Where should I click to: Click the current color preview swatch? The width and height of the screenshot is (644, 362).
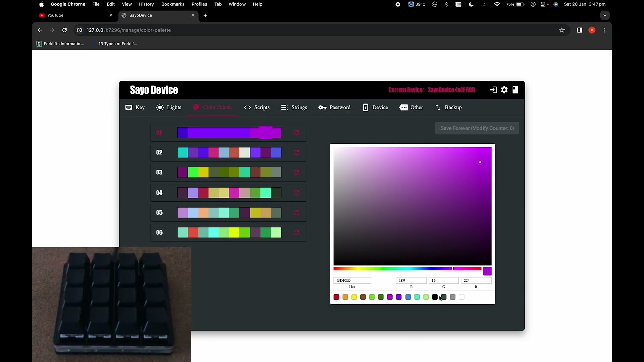coord(487,271)
